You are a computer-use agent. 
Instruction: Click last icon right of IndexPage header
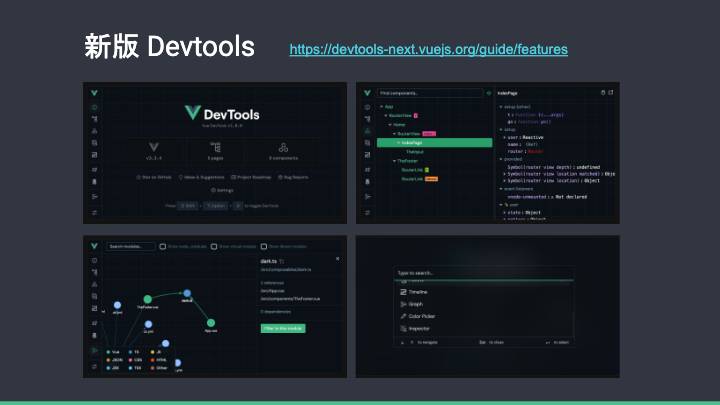pyautogui.click(x=611, y=93)
